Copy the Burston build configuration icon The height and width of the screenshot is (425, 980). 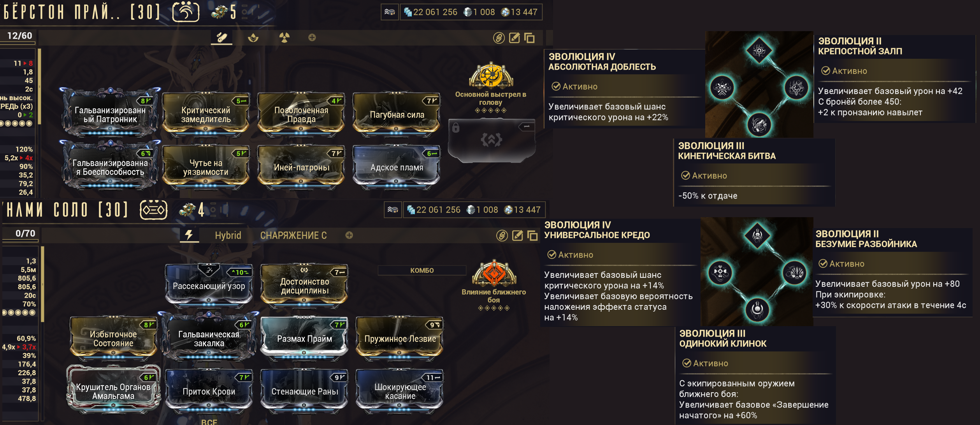[529, 38]
